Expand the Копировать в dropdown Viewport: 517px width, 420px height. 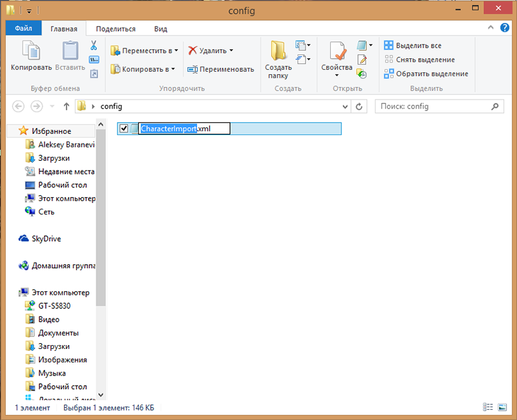[x=173, y=69]
